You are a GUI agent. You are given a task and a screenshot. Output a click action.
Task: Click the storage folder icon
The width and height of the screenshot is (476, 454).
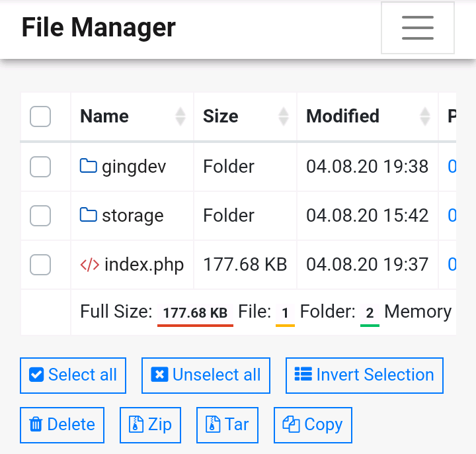point(89,215)
